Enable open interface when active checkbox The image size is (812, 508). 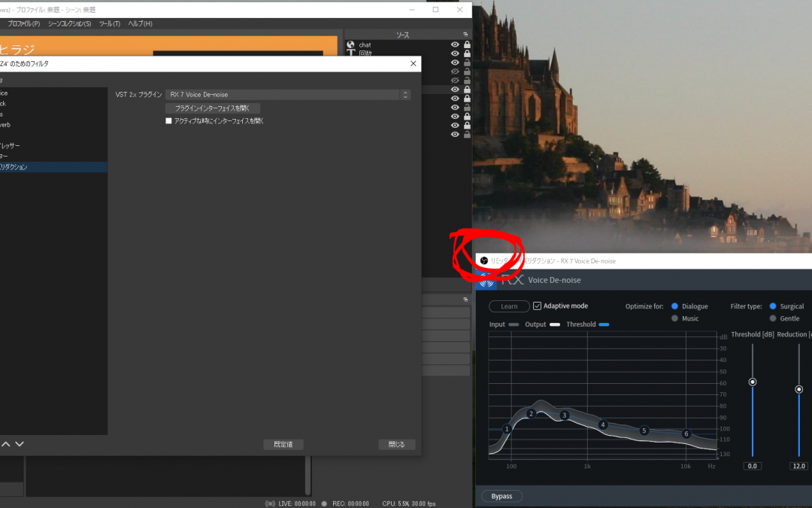[169, 120]
